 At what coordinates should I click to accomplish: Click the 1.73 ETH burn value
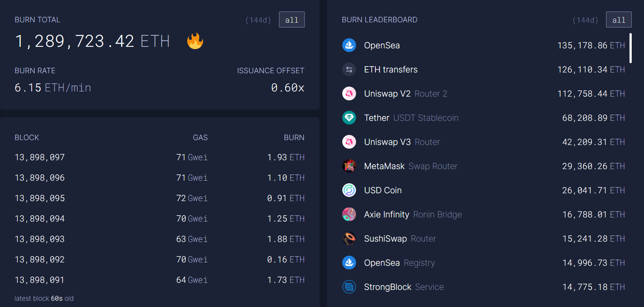(286, 280)
